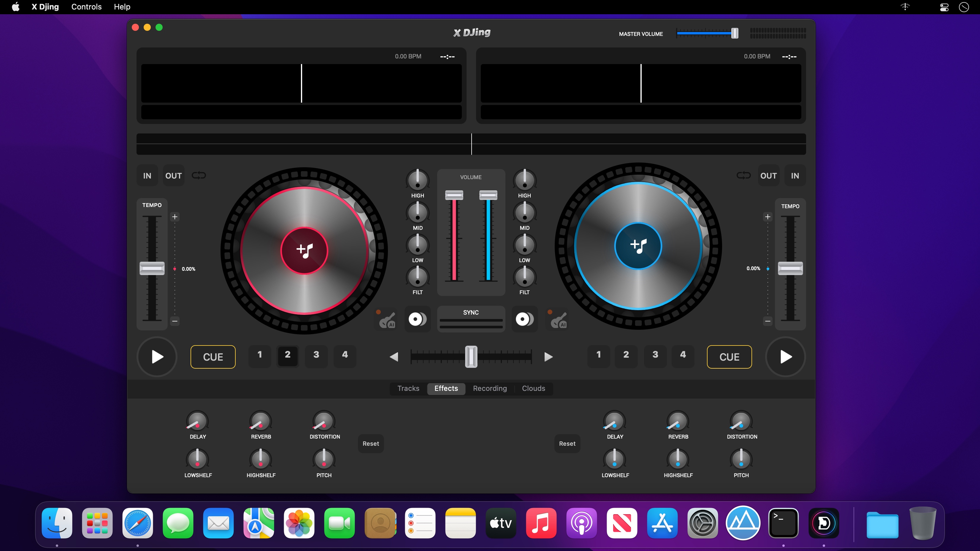The image size is (980, 551).
Task: Open the Help menu
Action: 122,7
